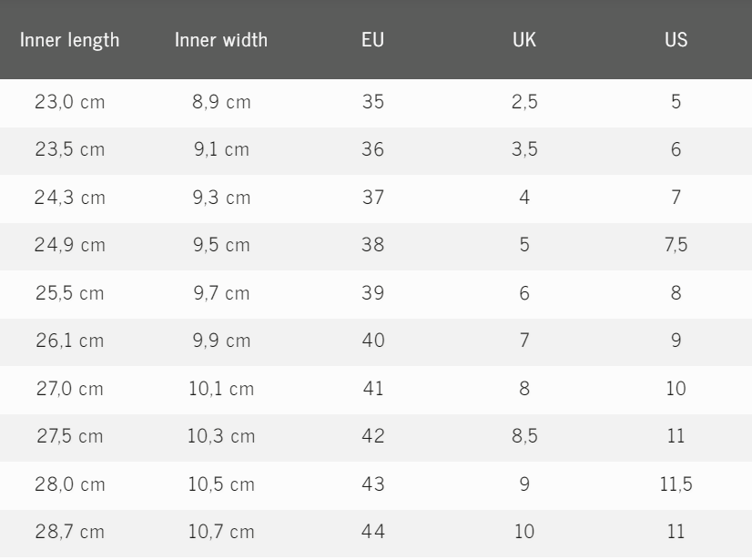Viewport: 752px width, 560px height.
Task: Click the Inner width column header
Action: click(221, 42)
